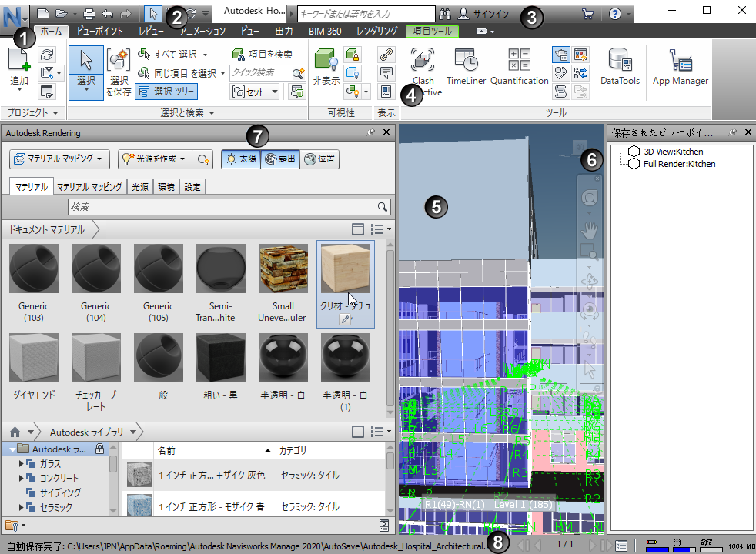Click the open folder icon in title bar
756x554 pixels.
(x=61, y=14)
